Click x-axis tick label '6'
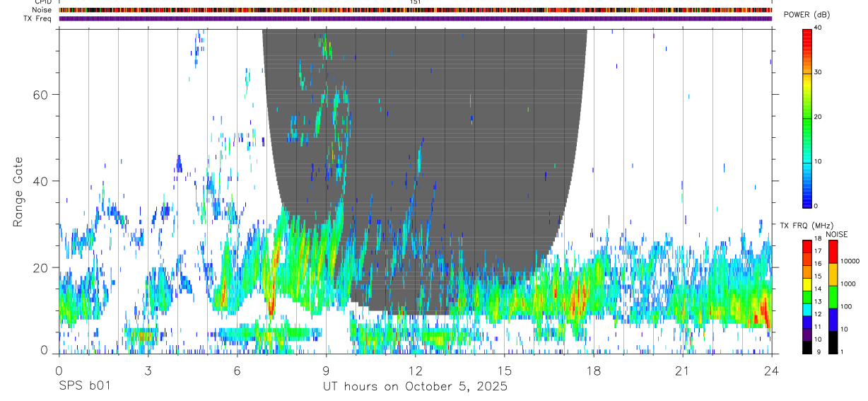This screenshot has width=868, height=401. [x=237, y=371]
